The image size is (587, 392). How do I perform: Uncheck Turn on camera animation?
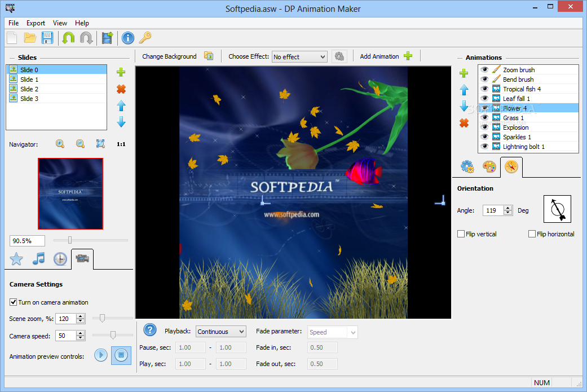click(x=13, y=302)
